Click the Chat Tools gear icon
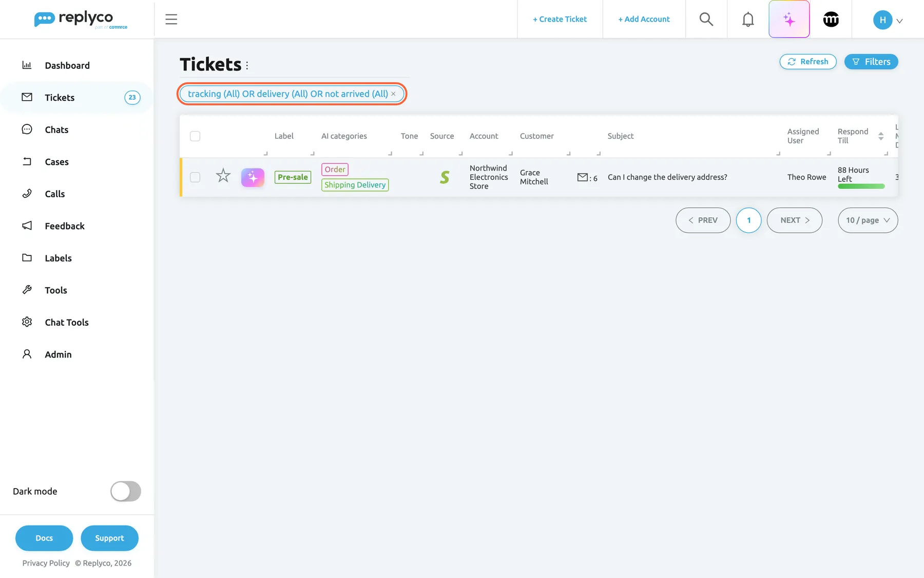 tap(27, 322)
